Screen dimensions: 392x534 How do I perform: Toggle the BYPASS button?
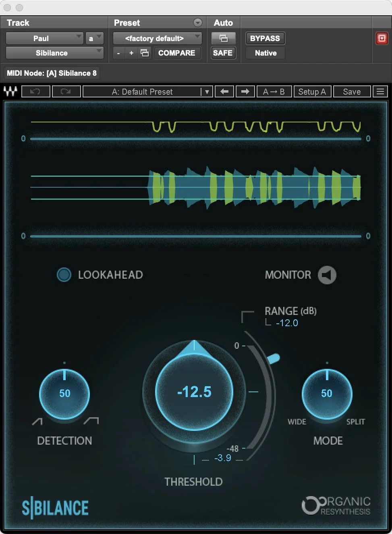[x=265, y=38]
